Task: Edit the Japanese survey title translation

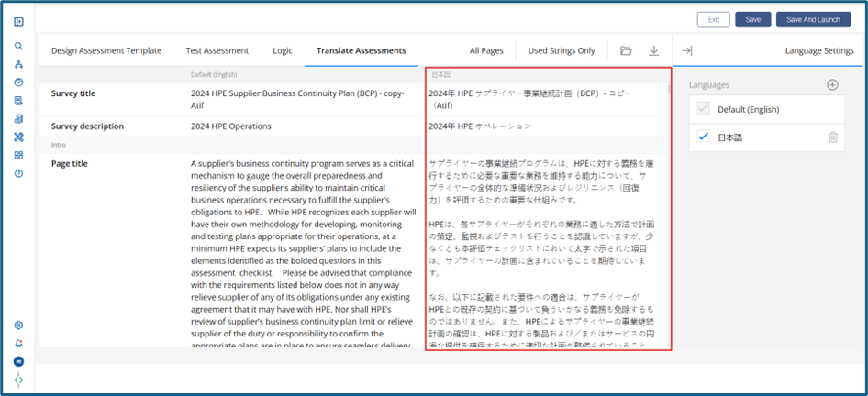Action: 530,98
